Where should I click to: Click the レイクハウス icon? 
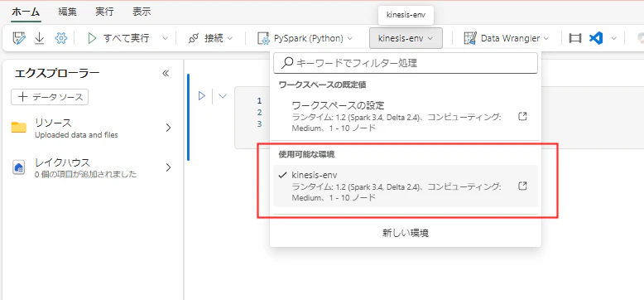pyautogui.click(x=18, y=167)
